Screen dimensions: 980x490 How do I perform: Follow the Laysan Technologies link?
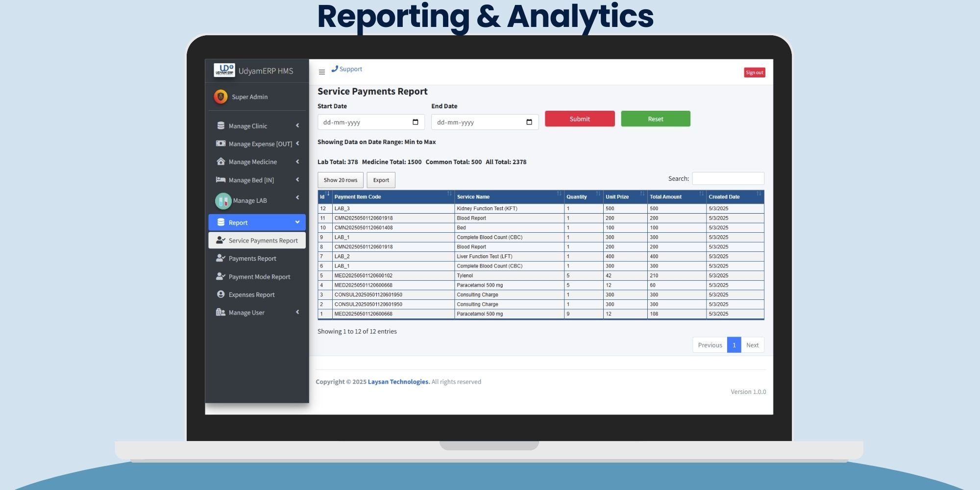point(398,382)
